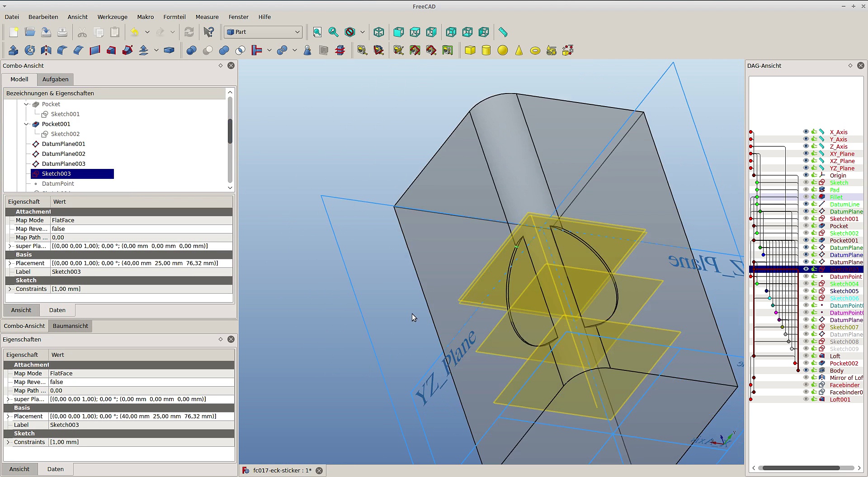868x477 pixels.
Task: Create a sphere primitive
Action: click(503, 50)
